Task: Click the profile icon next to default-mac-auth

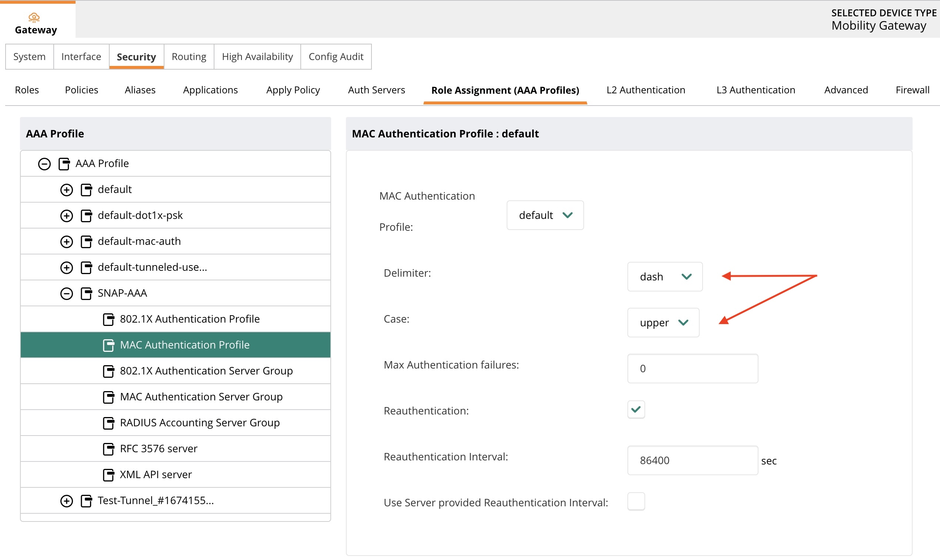Action: click(86, 241)
